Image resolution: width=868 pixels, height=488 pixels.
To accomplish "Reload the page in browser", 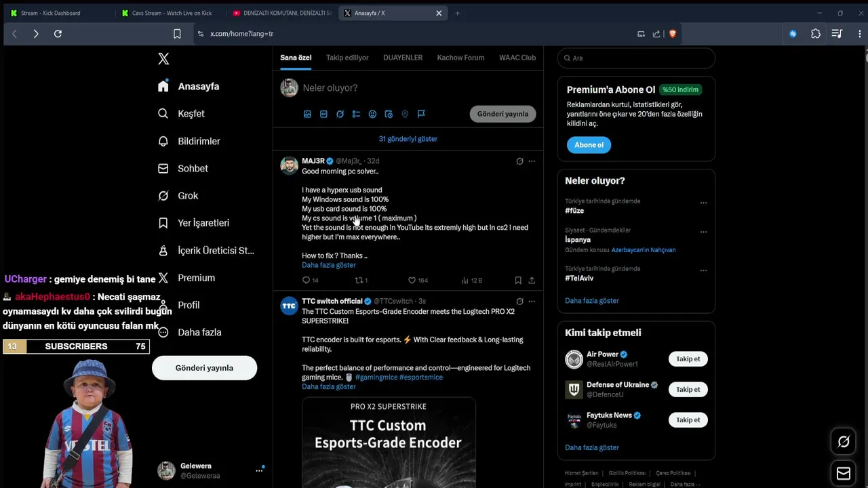I will (x=58, y=34).
